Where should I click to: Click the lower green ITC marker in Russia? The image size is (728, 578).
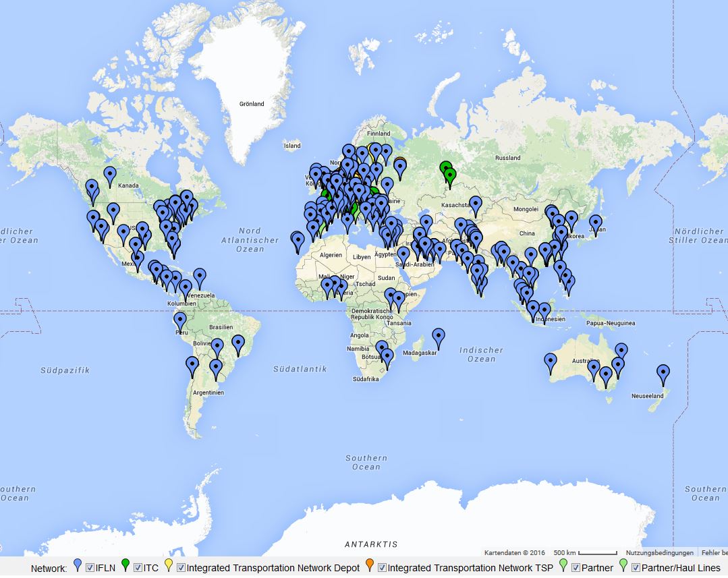450,176
